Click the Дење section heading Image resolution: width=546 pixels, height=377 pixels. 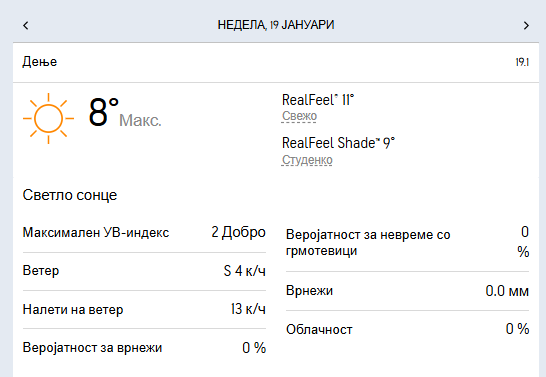[x=40, y=62]
